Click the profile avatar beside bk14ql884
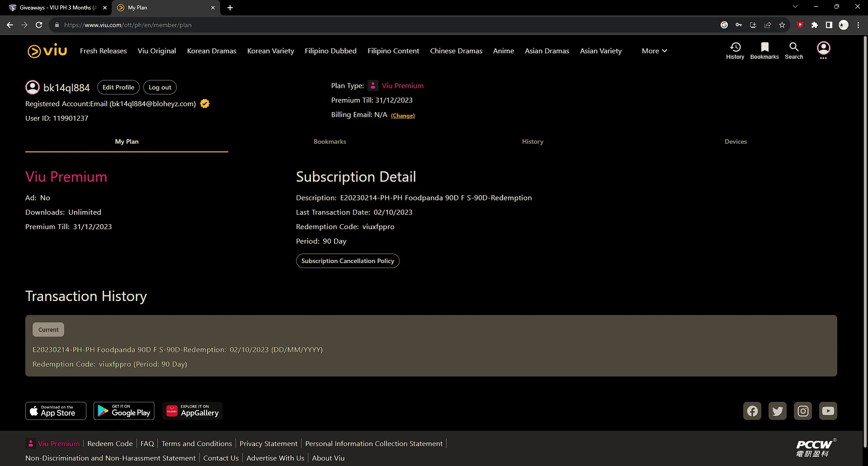868x466 pixels. (33, 87)
